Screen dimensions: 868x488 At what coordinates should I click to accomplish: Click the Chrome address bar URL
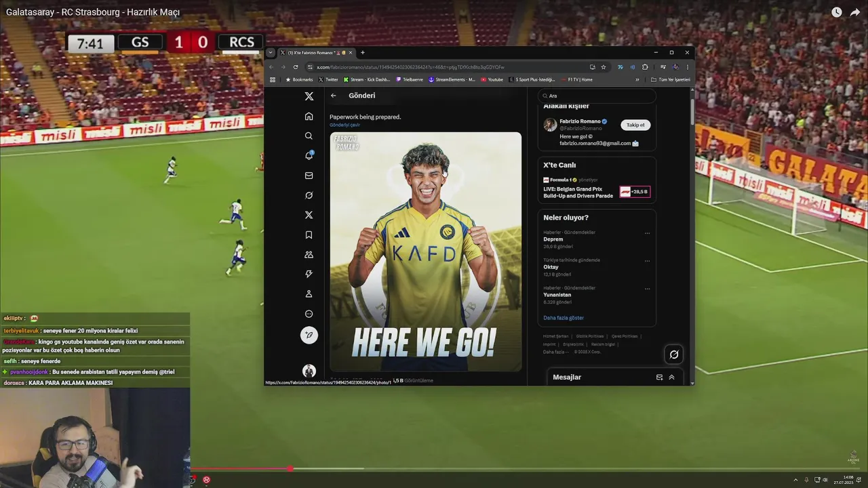point(410,67)
